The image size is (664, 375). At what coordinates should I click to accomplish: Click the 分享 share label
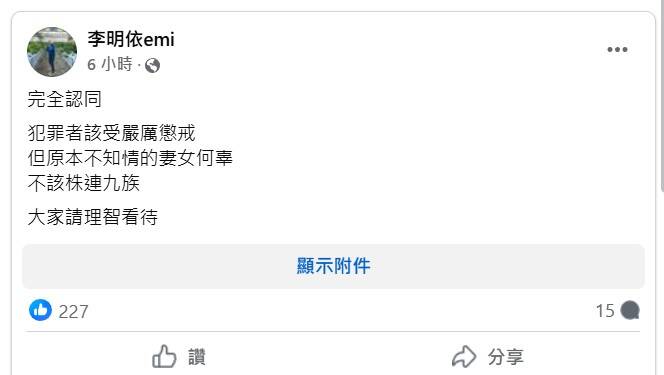[506, 357]
